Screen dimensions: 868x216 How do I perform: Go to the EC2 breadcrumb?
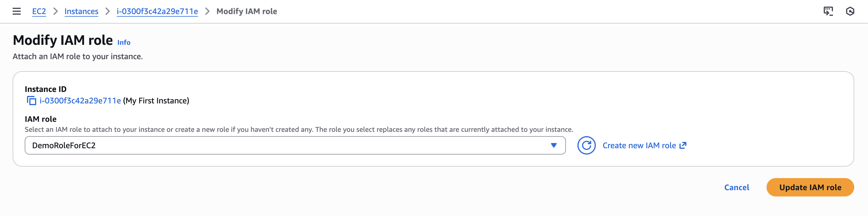(x=39, y=11)
